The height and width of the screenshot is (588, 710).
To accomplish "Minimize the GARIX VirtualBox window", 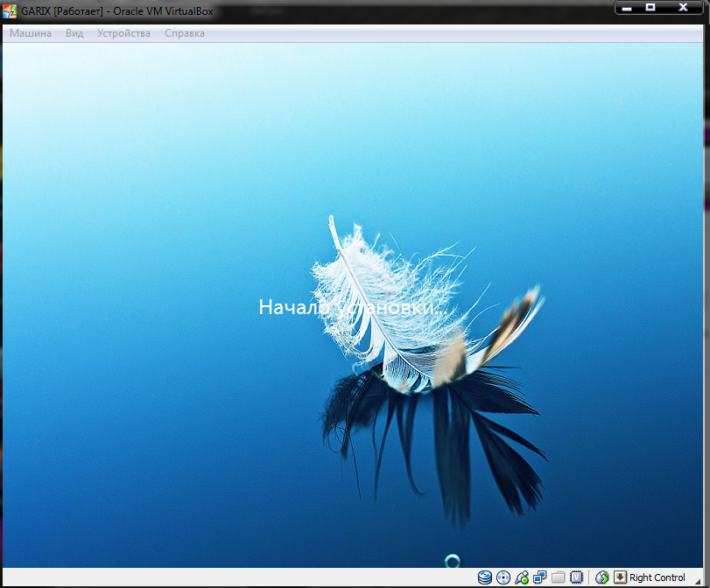I will point(627,8).
